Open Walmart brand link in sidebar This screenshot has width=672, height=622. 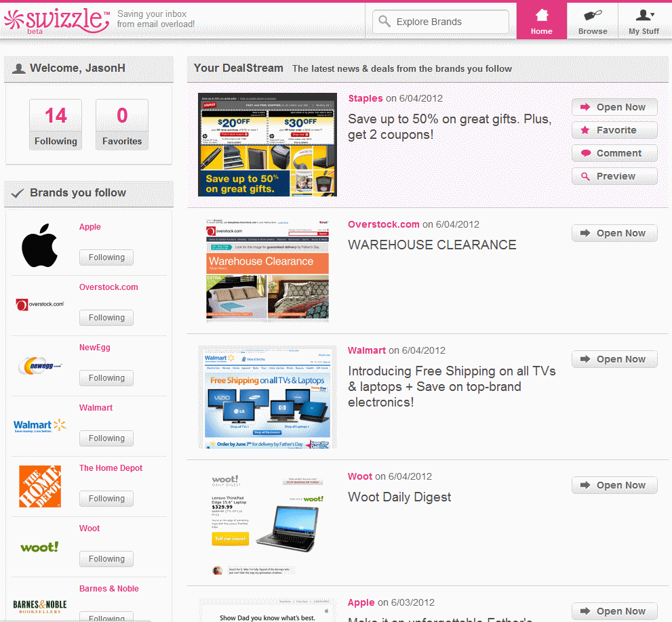[96, 408]
